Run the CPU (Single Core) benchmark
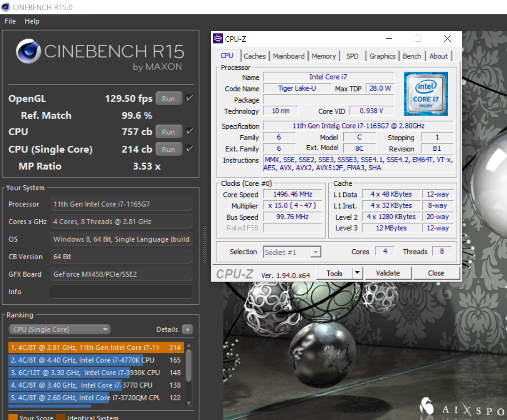 (x=169, y=149)
